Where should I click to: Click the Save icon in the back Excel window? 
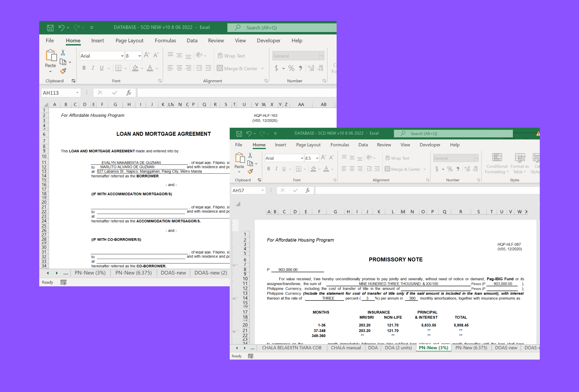coord(50,28)
